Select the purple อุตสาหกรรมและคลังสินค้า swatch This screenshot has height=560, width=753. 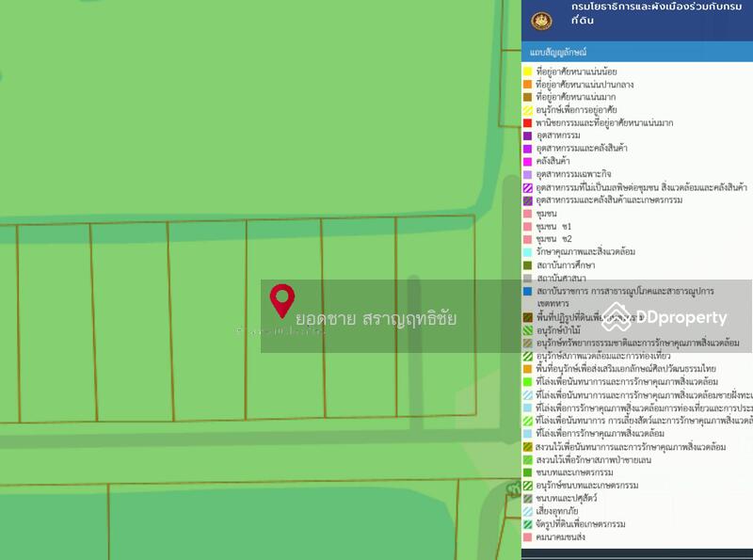[x=527, y=149]
